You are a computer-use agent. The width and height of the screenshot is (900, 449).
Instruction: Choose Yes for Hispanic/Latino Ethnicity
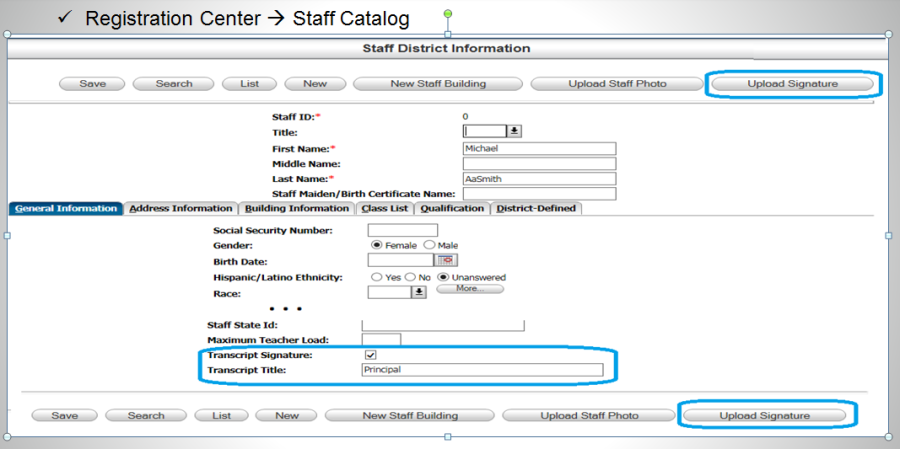(377, 277)
